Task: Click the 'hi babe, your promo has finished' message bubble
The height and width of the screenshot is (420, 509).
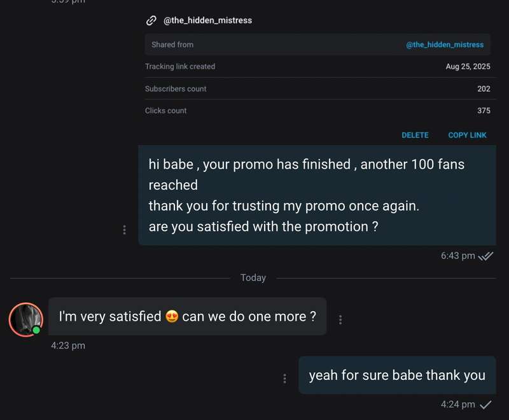Action: click(317, 195)
